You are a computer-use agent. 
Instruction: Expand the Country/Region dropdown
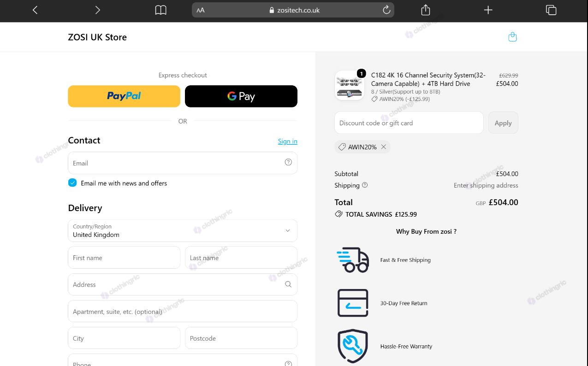point(183,230)
